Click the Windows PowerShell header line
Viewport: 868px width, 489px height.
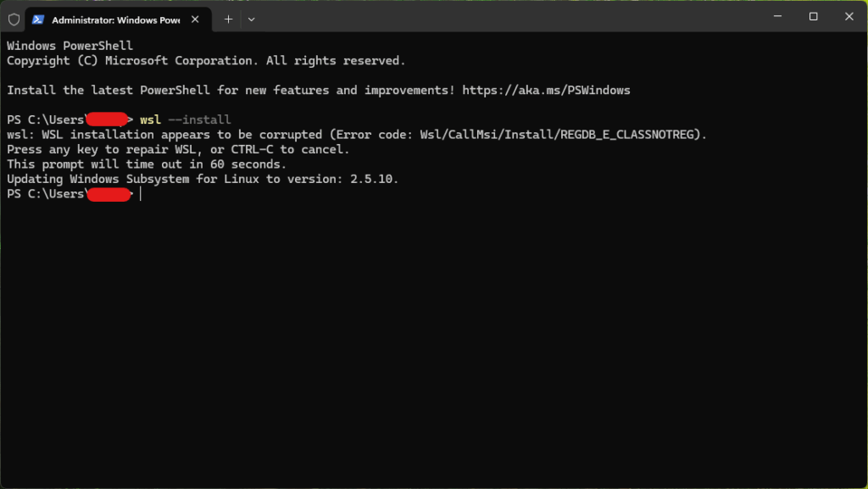[70, 46]
